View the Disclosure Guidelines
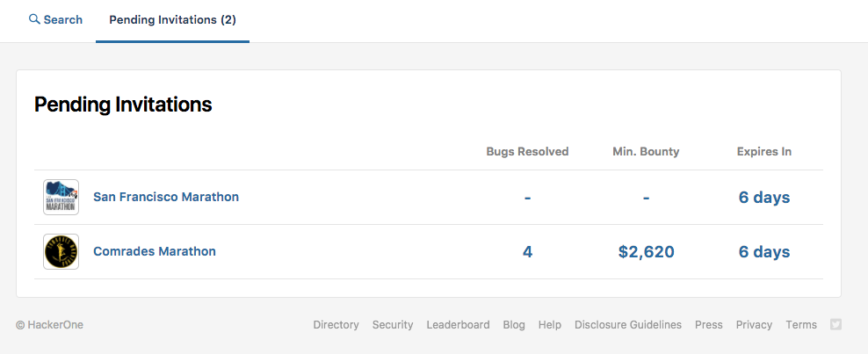Screen dimensions: 868x354 click(627, 325)
